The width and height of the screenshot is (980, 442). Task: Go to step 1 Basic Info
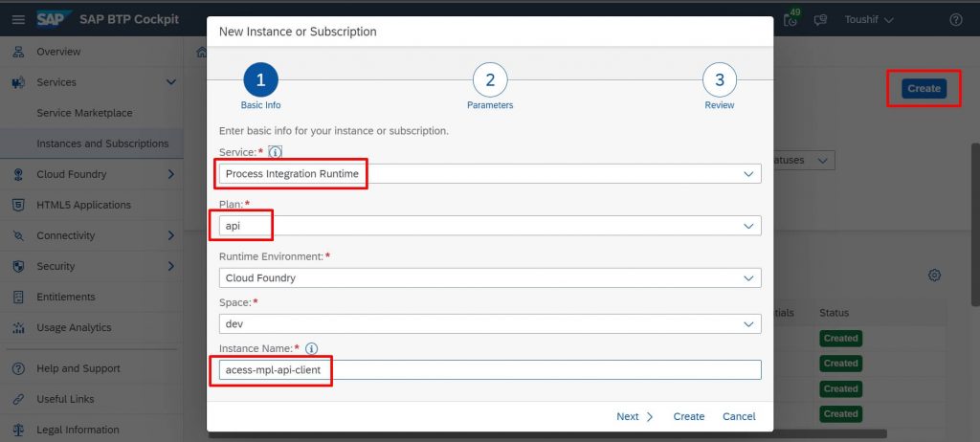coord(260,80)
